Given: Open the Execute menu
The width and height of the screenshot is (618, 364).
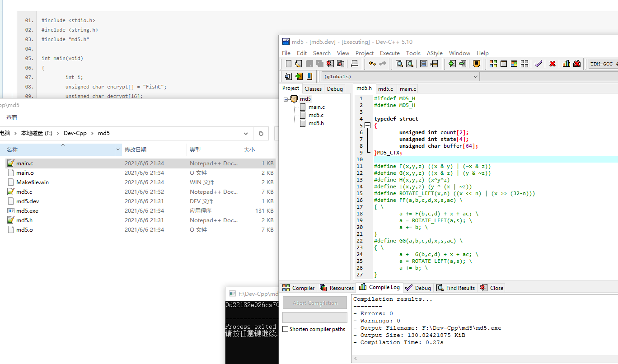Looking at the screenshot, I should click(x=390, y=53).
